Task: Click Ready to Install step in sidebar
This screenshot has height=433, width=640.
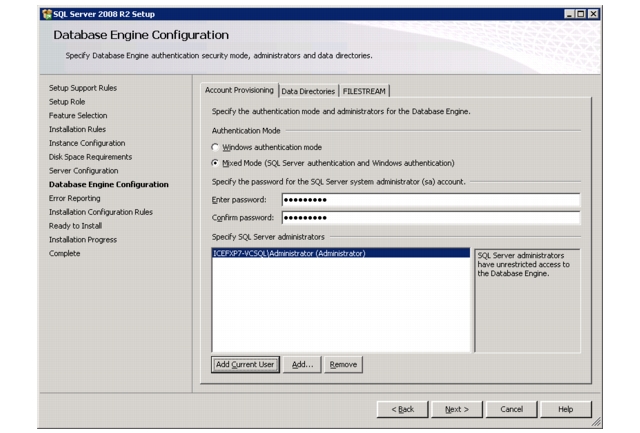Action: pos(76,226)
